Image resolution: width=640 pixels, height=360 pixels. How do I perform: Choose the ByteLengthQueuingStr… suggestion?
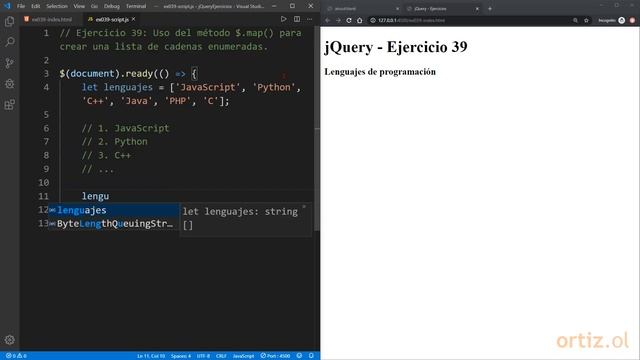(113, 224)
